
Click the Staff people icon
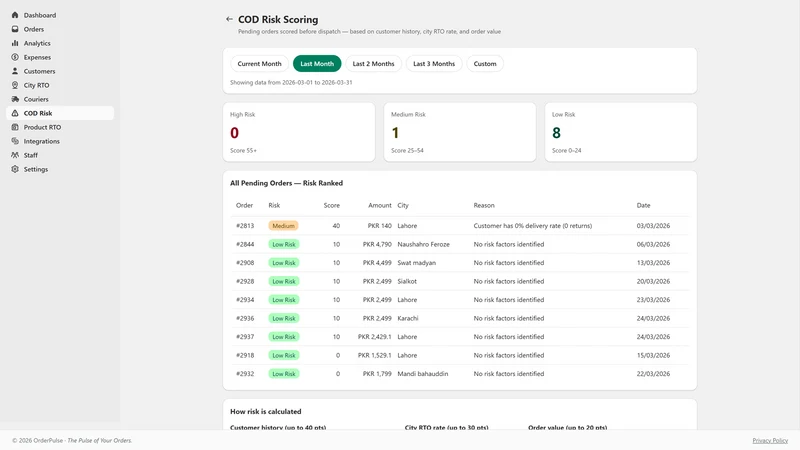click(15, 155)
